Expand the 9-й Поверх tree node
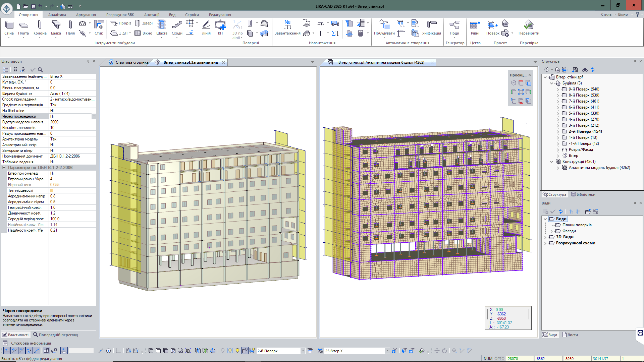644x362 pixels. [x=558, y=89]
